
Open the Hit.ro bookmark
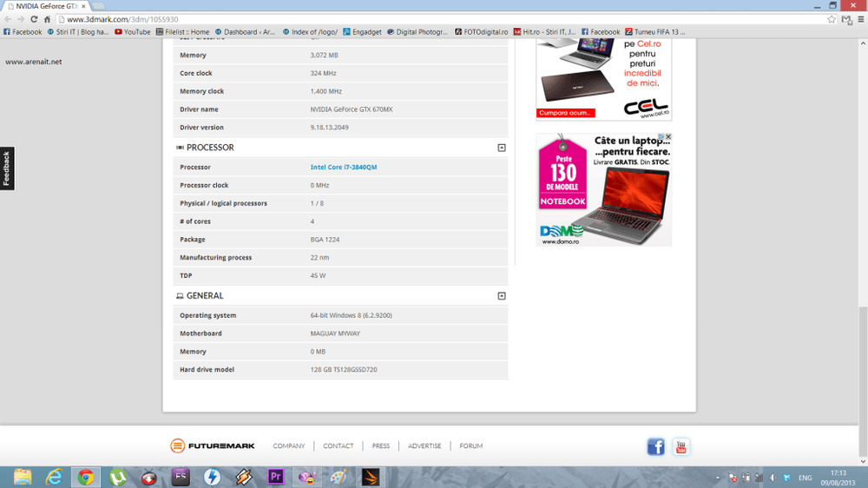click(545, 32)
